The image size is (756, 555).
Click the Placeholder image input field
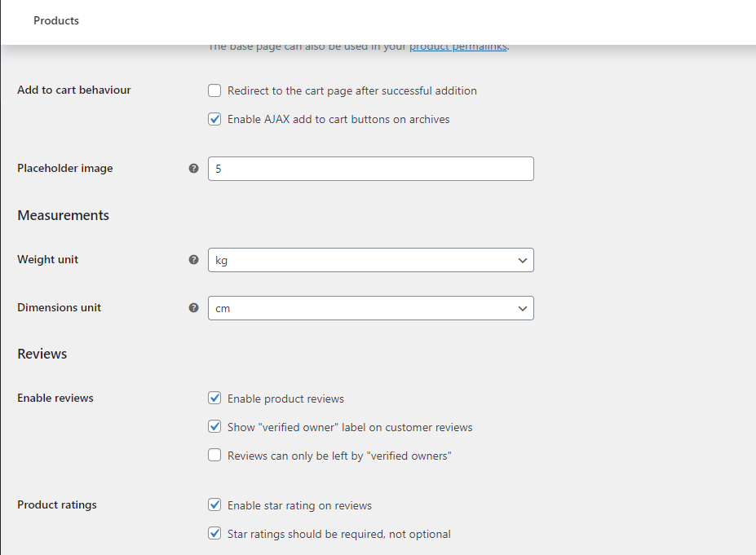coord(370,169)
